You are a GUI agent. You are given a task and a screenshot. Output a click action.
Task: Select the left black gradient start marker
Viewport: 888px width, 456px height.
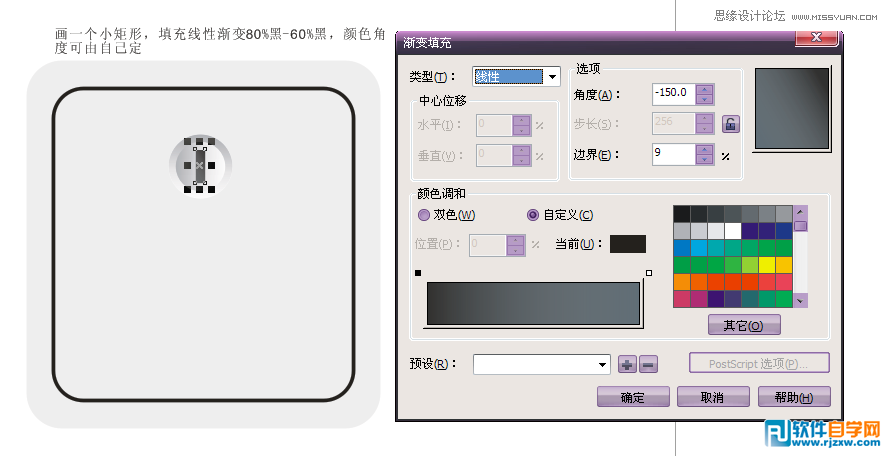(x=418, y=273)
